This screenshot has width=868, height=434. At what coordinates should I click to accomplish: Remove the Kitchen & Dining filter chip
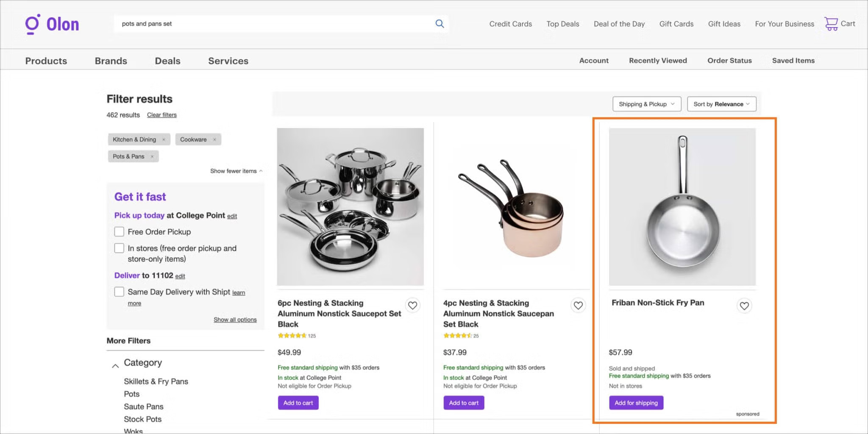tap(164, 139)
